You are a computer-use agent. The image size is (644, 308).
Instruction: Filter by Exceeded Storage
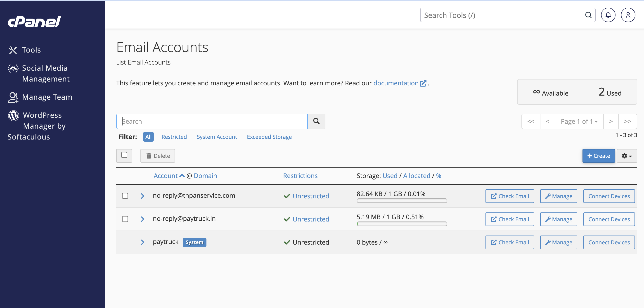point(269,137)
